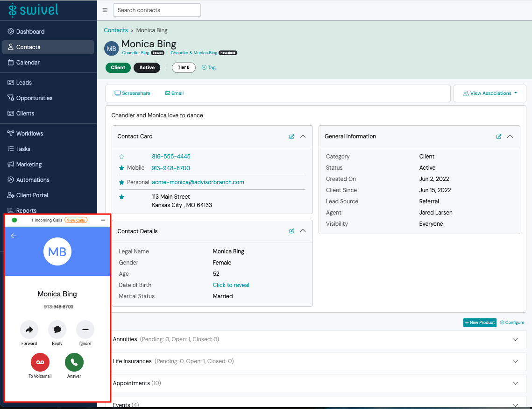Click the Email action button

click(174, 93)
